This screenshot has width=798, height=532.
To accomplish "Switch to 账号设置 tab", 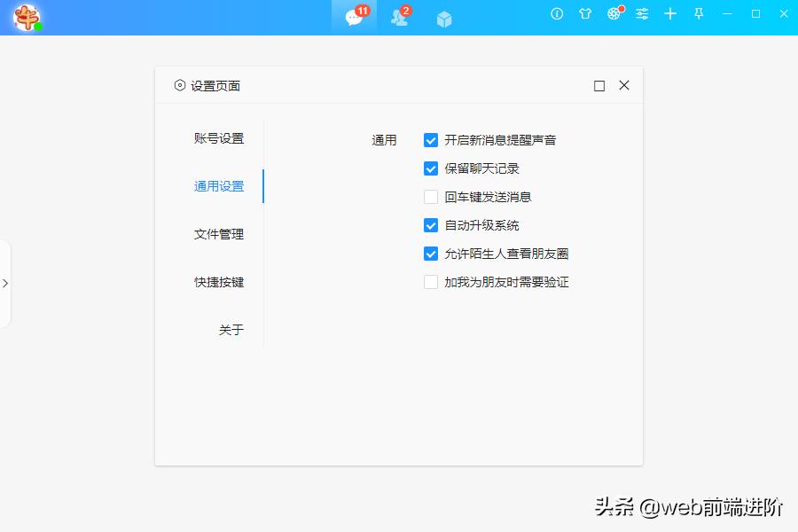I will 220,138.
